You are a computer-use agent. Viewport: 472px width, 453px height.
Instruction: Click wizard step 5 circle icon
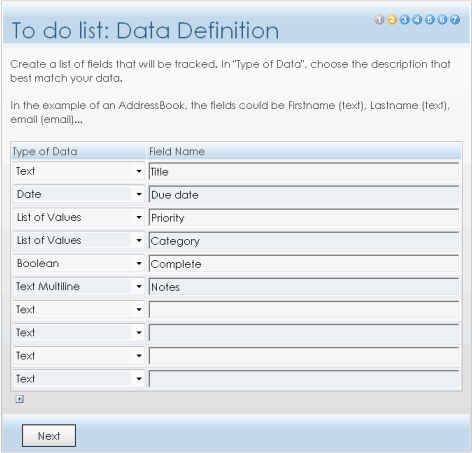pos(430,20)
